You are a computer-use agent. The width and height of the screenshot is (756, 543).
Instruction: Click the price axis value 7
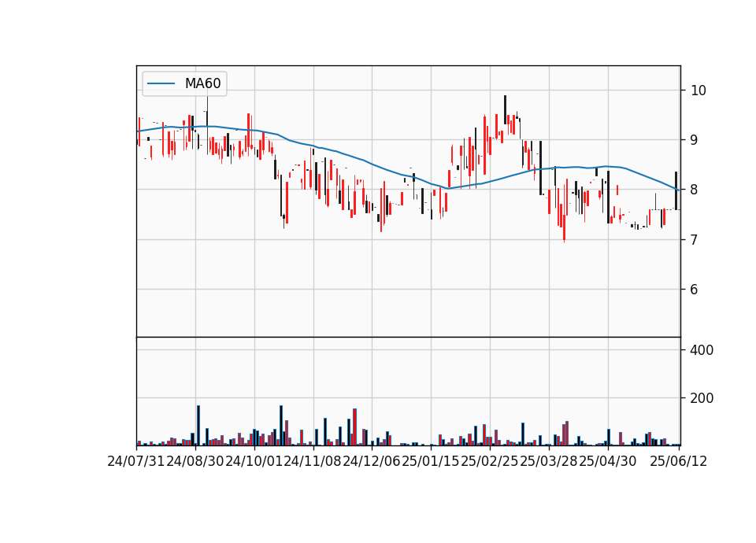click(695, 239)
